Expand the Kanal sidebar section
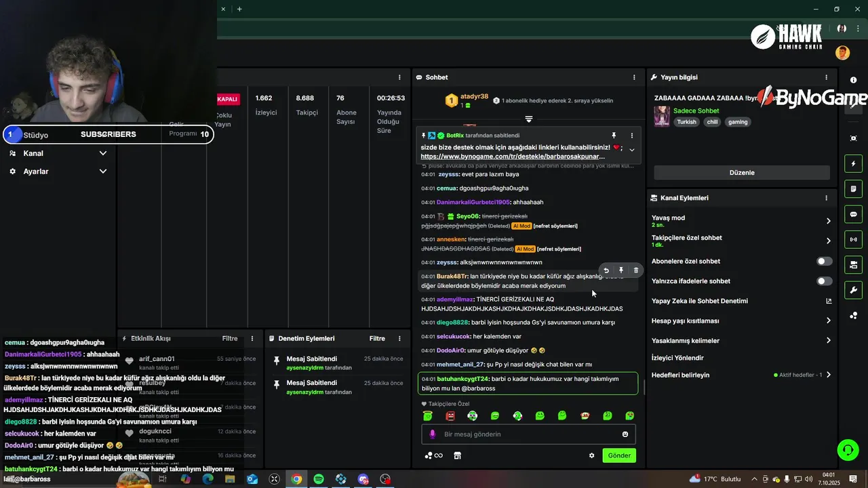 tap(103, 153)
